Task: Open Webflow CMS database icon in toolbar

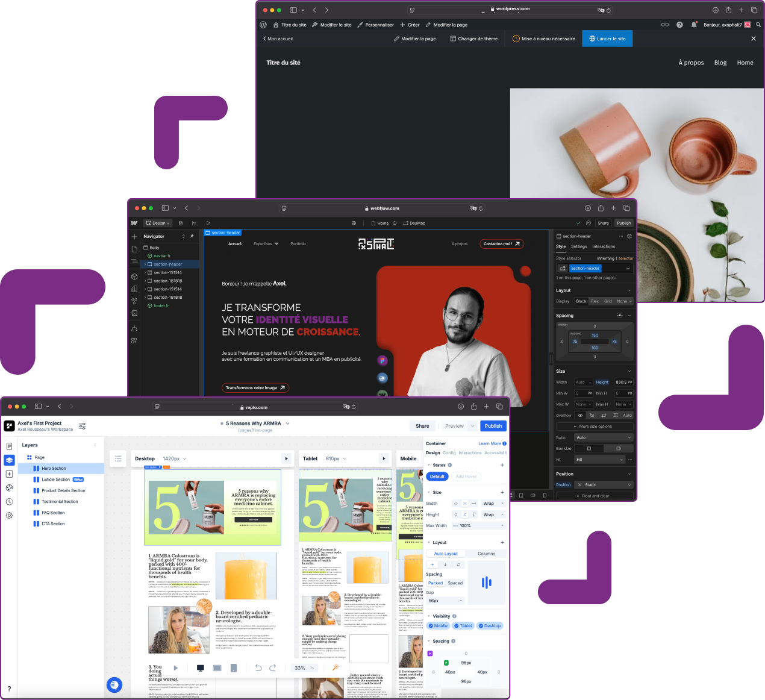Action: [181, 223]
